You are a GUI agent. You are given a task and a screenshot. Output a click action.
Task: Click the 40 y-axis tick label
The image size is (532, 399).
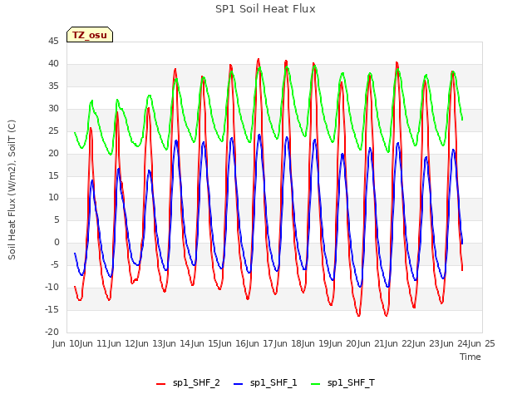pyautogui.click(x=53, y=64)
